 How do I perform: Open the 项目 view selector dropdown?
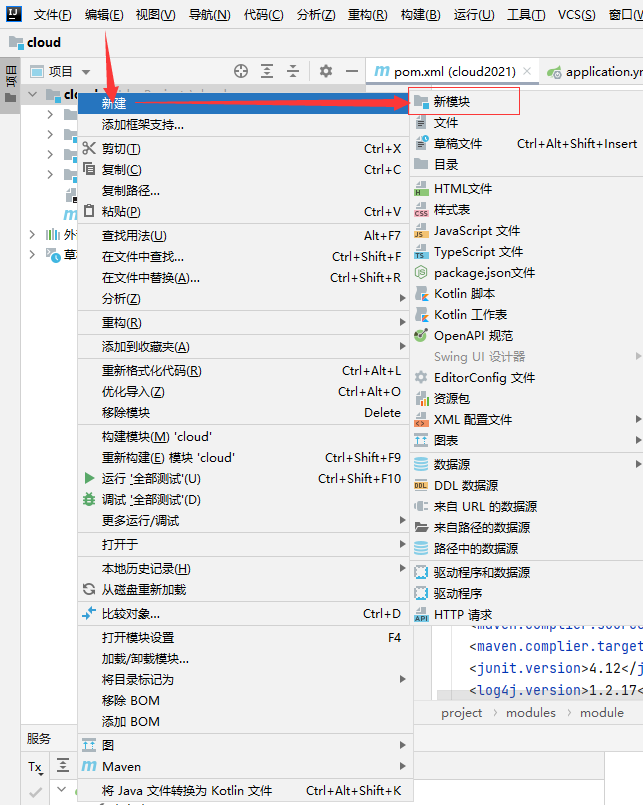pos(61,71)
